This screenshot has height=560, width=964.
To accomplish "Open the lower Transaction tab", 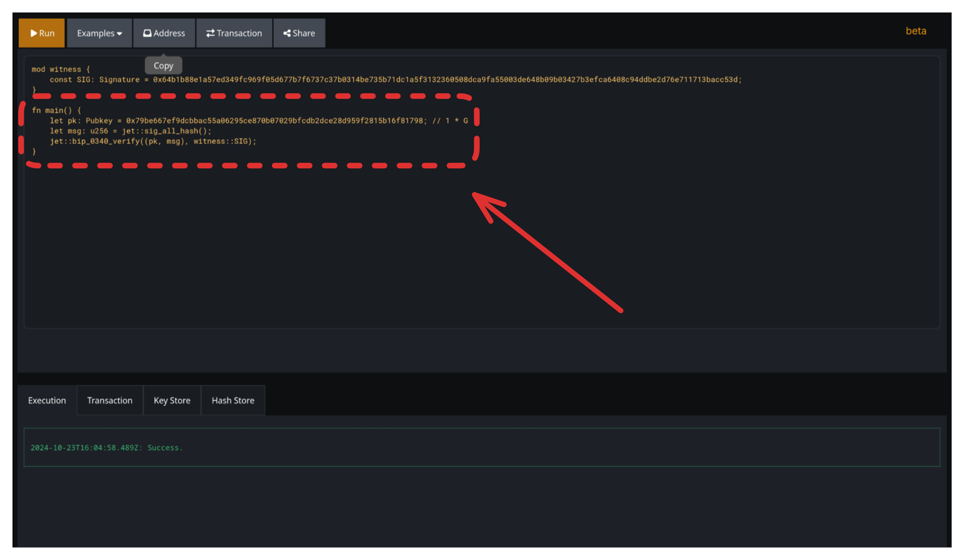I will (109, 400).
